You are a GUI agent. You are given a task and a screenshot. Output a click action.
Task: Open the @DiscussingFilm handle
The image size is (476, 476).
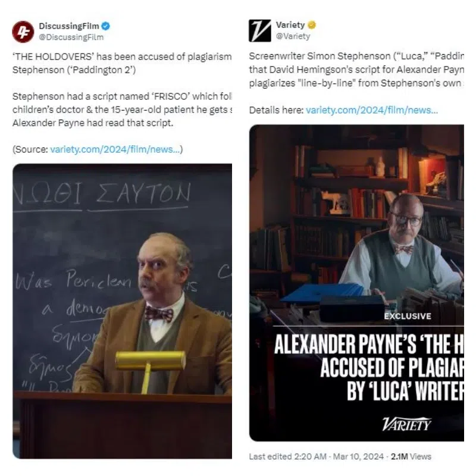pos(71,37)
